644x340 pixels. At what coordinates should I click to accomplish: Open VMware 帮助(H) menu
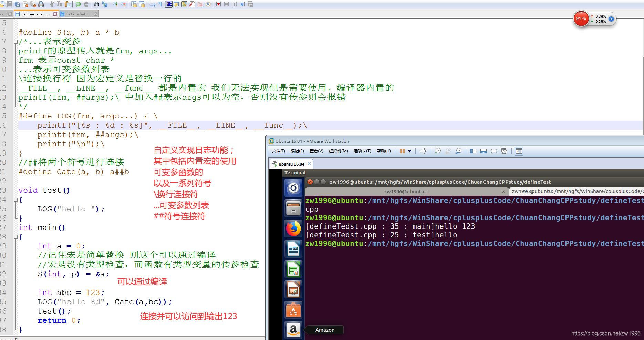[383, 151]
